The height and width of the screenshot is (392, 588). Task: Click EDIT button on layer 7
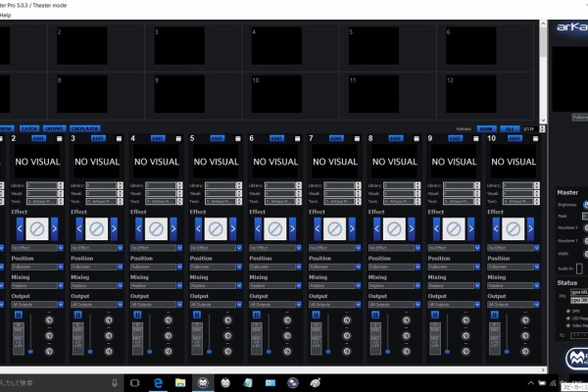pyautogui.click(x=336, y=138)
